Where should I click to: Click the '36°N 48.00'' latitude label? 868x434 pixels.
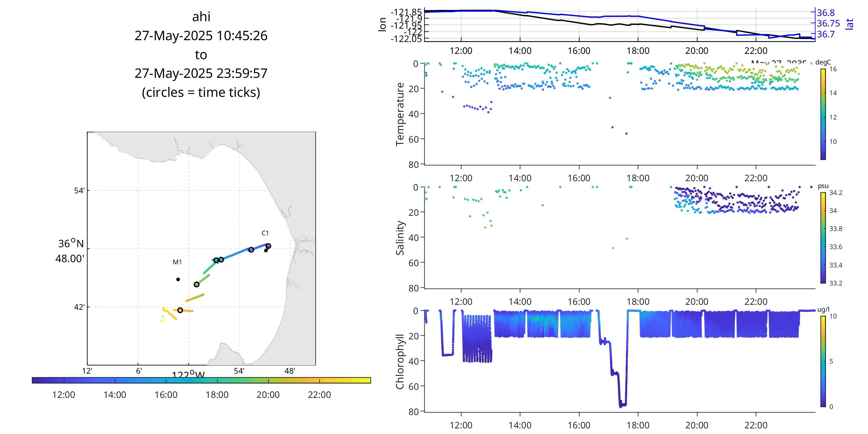(x=70, y=251)
